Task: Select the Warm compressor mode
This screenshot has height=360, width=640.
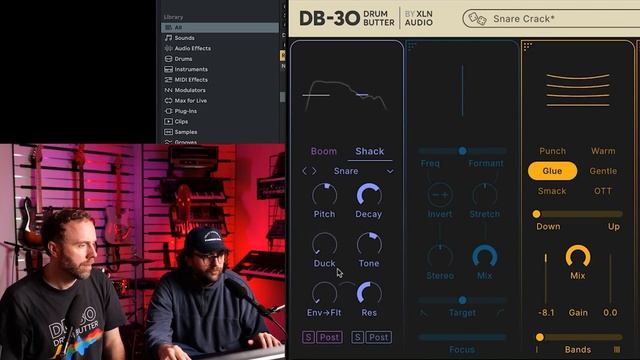Action: pyautogui.click(x=603, y=151)
